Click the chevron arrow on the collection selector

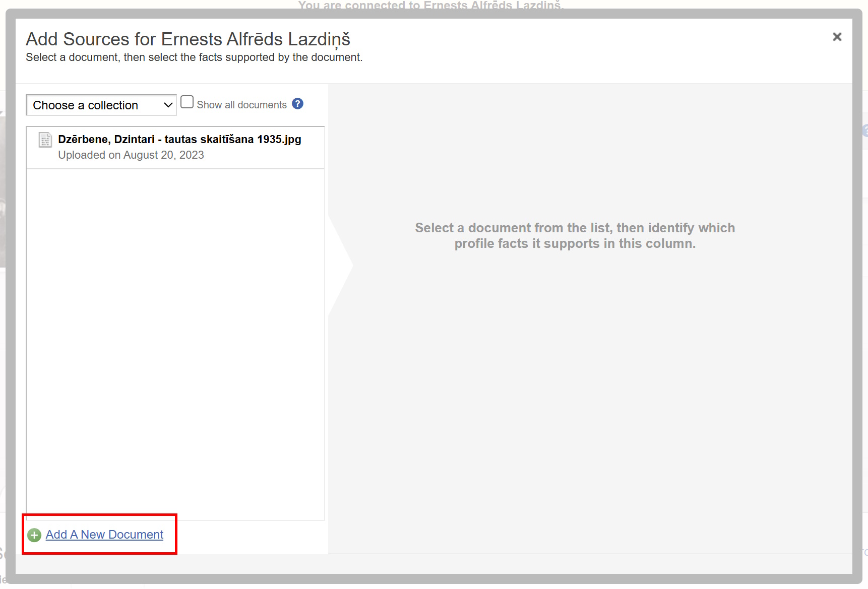point(168,105)
